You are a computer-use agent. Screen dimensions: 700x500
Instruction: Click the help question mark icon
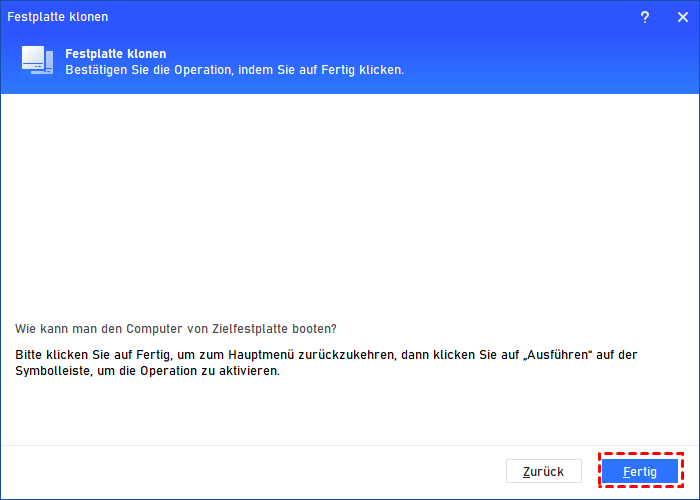coord(644,17)
